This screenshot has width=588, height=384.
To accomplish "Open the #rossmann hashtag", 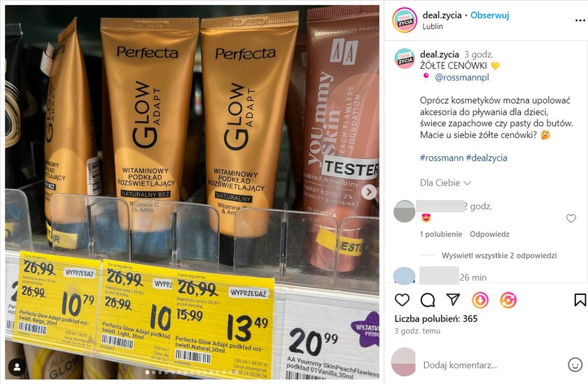I will pyautogui.click(x=442, y=158).
